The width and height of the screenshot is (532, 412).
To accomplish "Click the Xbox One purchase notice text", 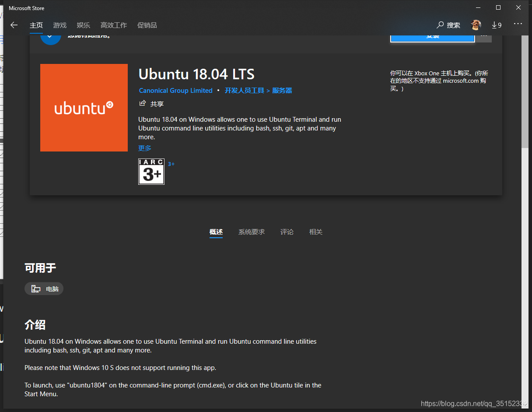I will point(439,81).
